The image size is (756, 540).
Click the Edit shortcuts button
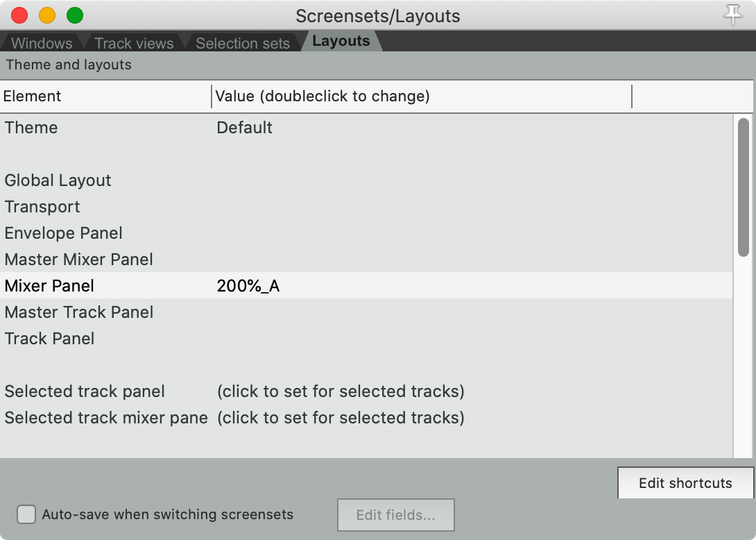click(x=685, y=483)
